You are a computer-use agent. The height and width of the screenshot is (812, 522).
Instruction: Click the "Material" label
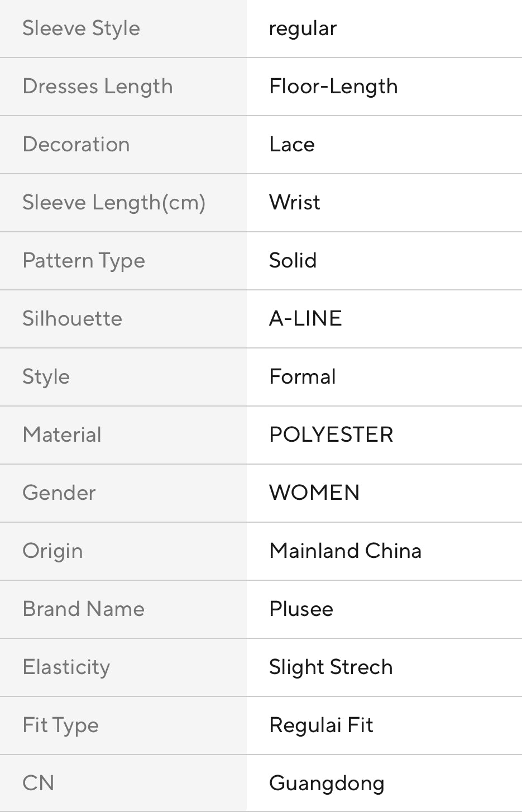point(62,435)
